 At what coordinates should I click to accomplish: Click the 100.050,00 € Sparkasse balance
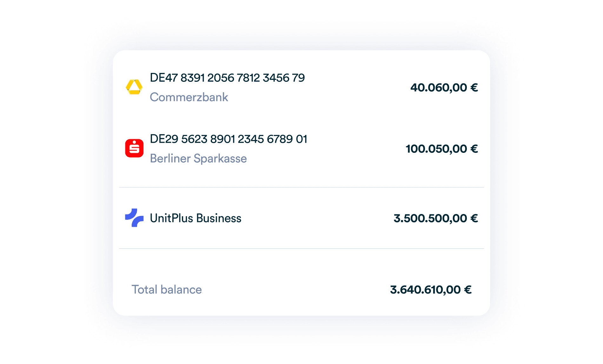(442, 149)
